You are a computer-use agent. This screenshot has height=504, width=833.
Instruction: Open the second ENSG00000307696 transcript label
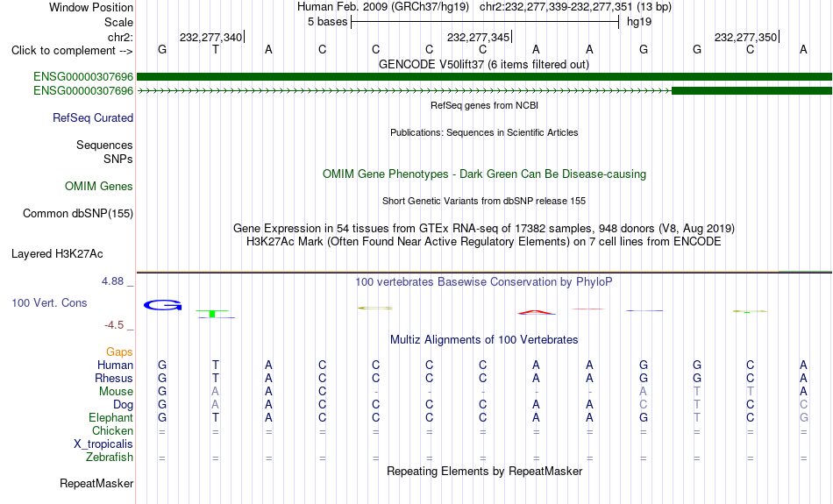(x=83, y=91)
